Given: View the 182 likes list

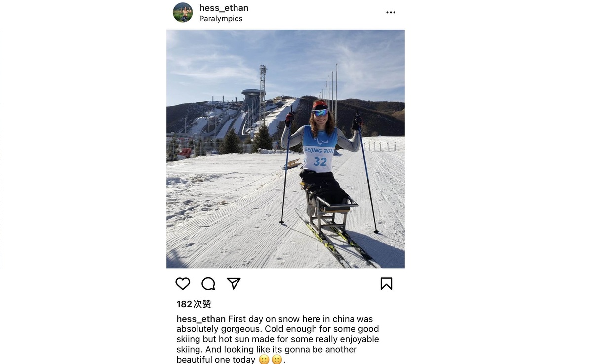Looking at the screenshot, I should pos(194,304).
